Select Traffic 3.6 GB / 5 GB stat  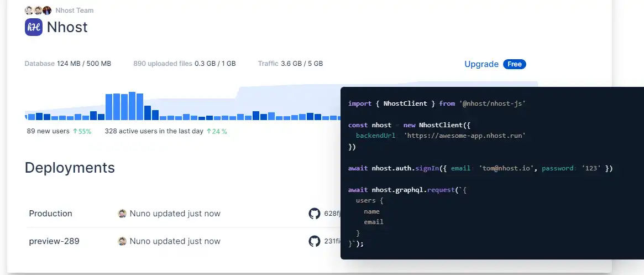click(290, 64)
